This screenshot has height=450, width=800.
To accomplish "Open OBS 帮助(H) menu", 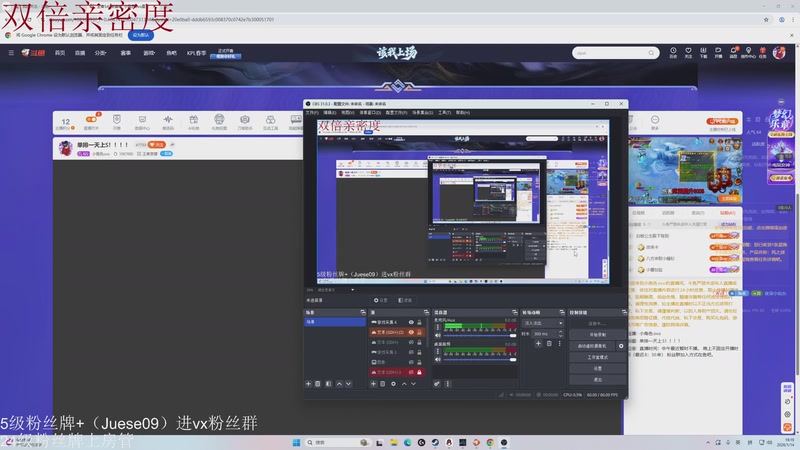I will click(x=463, y=113).
